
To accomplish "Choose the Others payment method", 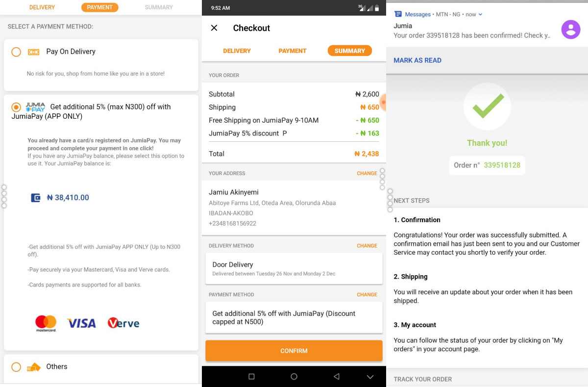I will tap(15, 366).
